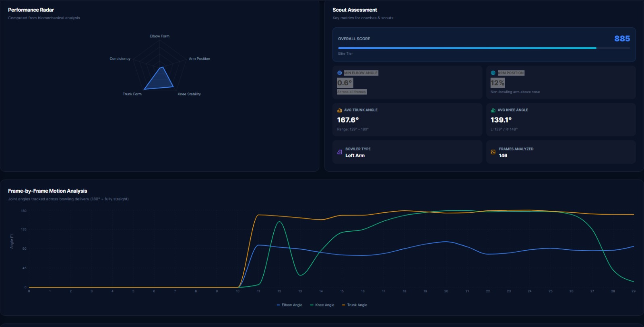Click the 167.6° average trunk angle value
Screen dimensions: 644x327
[348, 120]
